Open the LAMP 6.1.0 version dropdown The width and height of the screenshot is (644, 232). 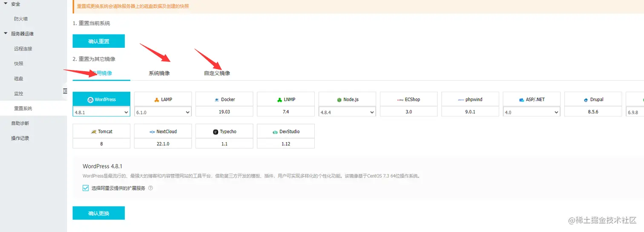(x=163, y=112)
